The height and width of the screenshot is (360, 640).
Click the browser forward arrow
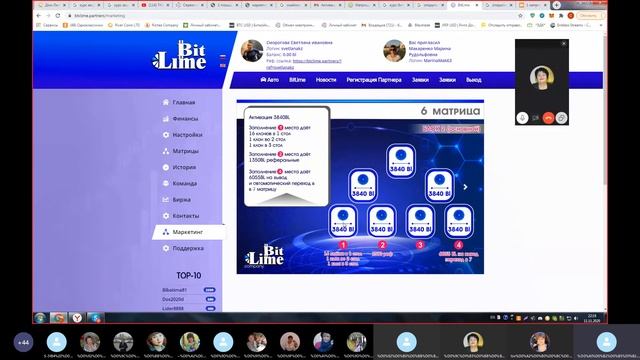(x=48, y=16)
